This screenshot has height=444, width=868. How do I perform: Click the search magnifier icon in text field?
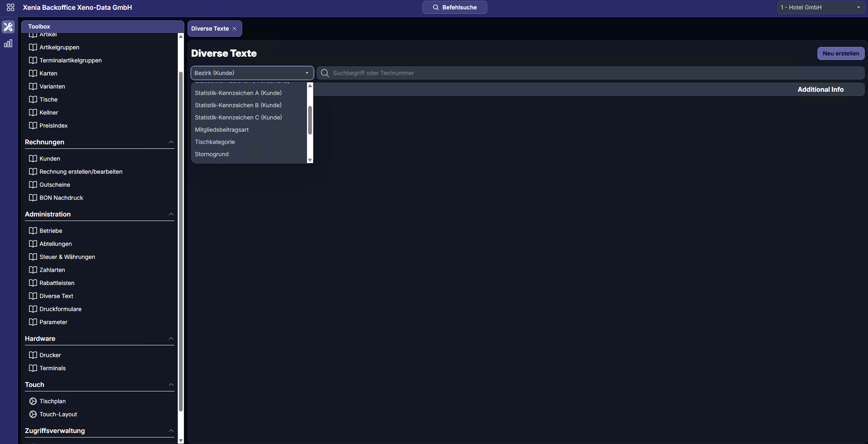[x=325, y=73]
